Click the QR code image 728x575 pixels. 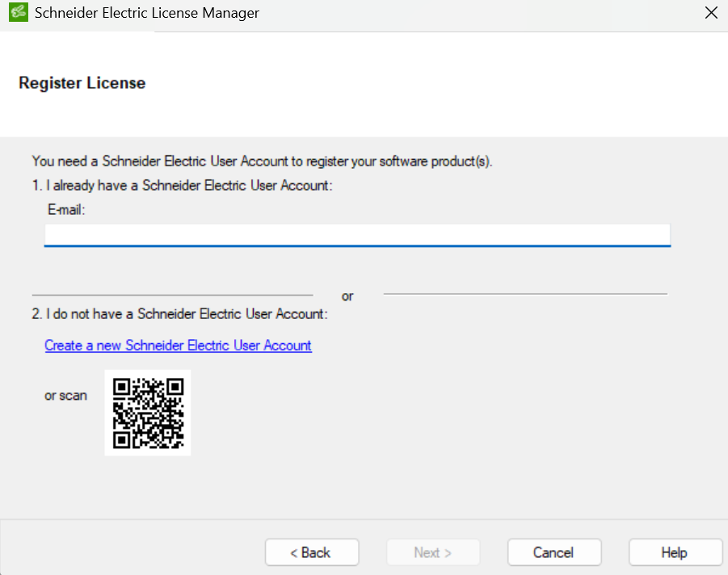tap(148, 413)
